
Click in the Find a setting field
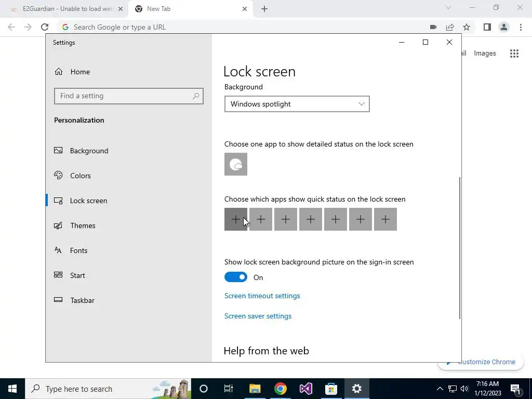tap(129, 96)
